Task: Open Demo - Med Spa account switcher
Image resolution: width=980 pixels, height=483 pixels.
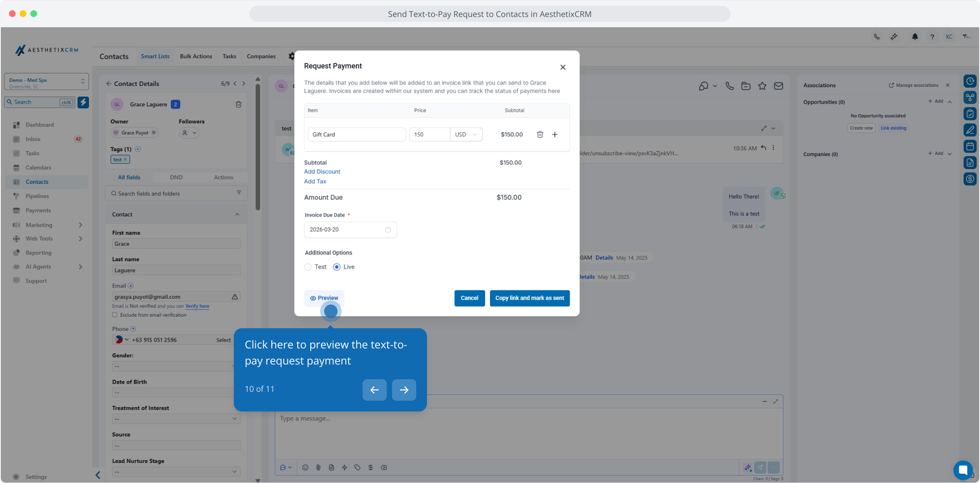Action: coord(46,82)
